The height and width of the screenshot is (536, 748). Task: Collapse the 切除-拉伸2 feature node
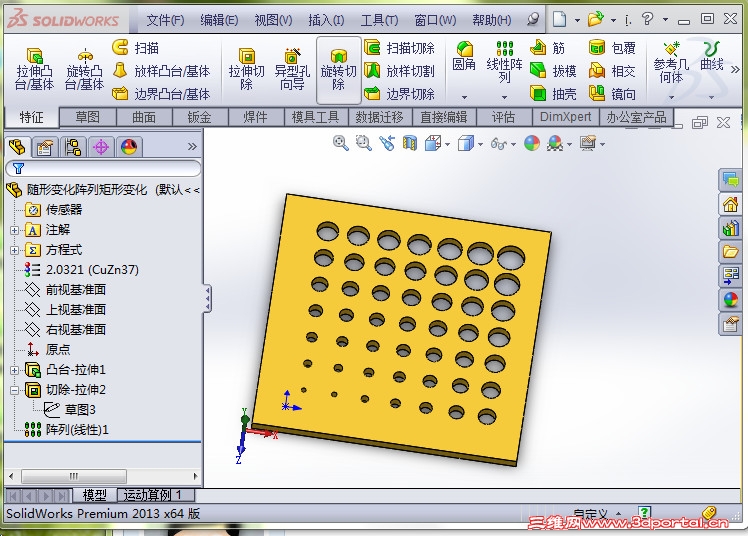pos(14,390)
